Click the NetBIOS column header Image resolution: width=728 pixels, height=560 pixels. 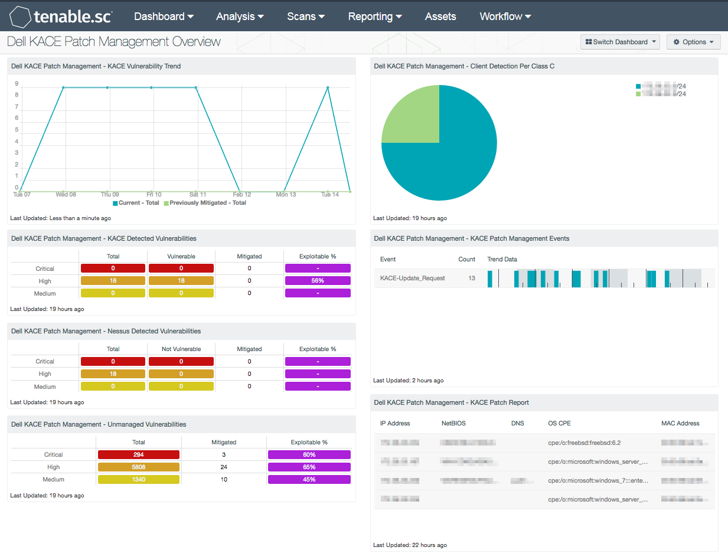[x=454, y=424]
